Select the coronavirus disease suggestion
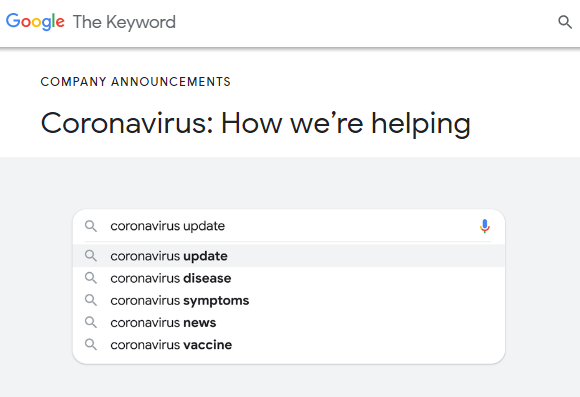 tap(289, 278)
